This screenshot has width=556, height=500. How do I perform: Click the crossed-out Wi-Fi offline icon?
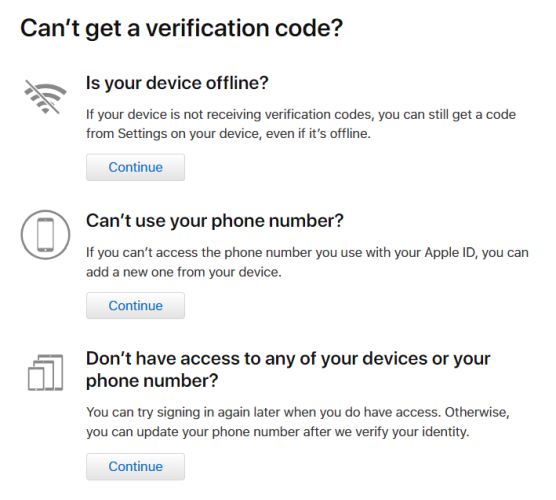click(45, 97)
